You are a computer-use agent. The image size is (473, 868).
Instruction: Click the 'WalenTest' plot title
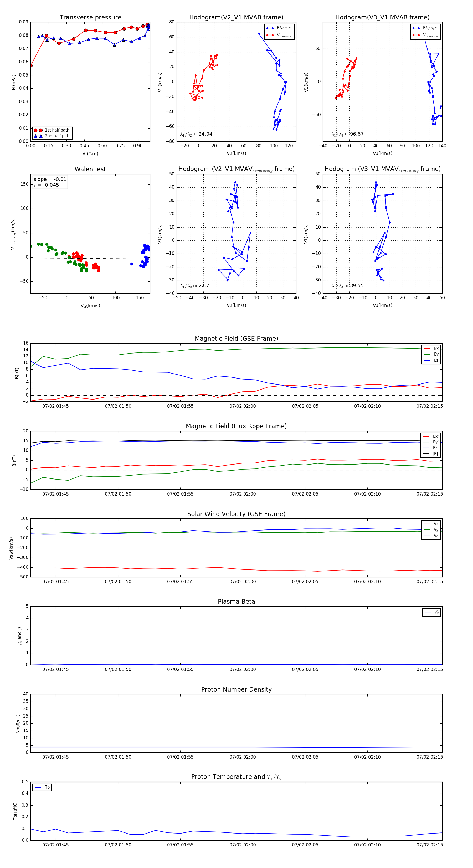(90, 169)
